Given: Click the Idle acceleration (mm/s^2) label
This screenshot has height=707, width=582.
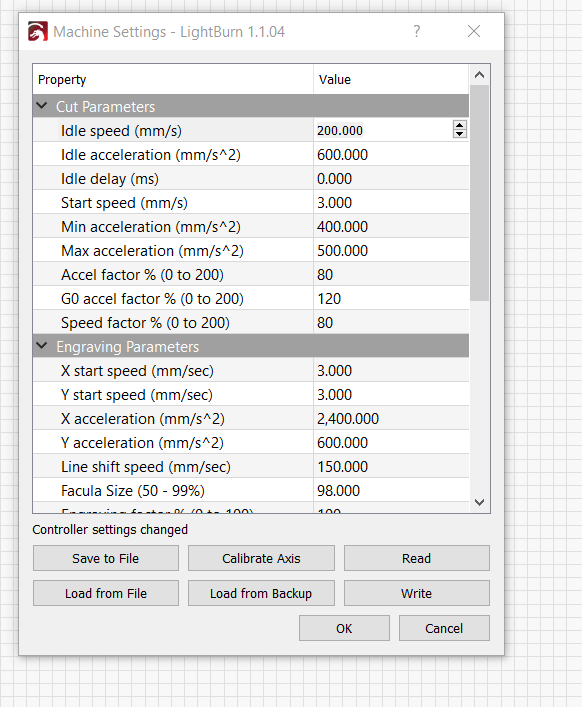Looking at the screenshot, I should coord(151,155).
